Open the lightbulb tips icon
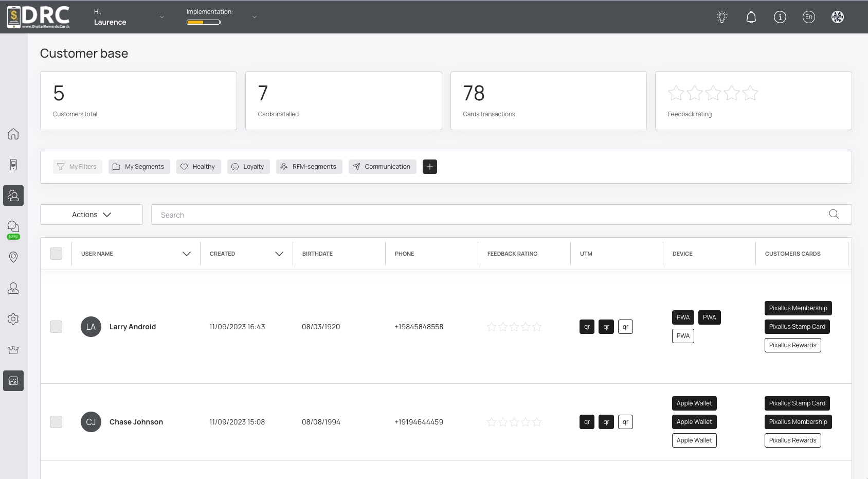 click(722, 17)
